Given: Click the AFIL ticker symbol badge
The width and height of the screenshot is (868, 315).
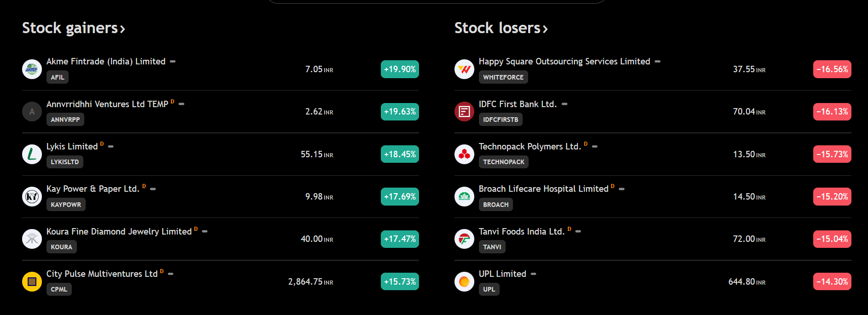Looking at the screenshot, I should click(58, 77).
